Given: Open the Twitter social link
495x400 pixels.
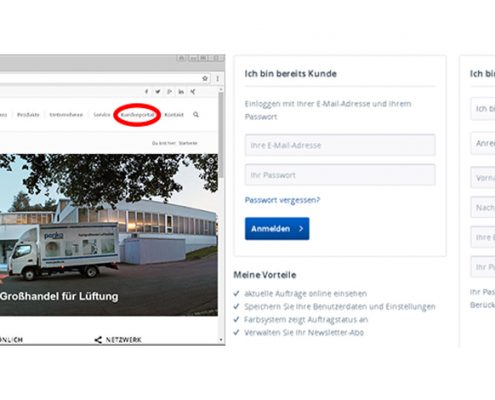Looking at the screenshot, I should coord(158,91).
